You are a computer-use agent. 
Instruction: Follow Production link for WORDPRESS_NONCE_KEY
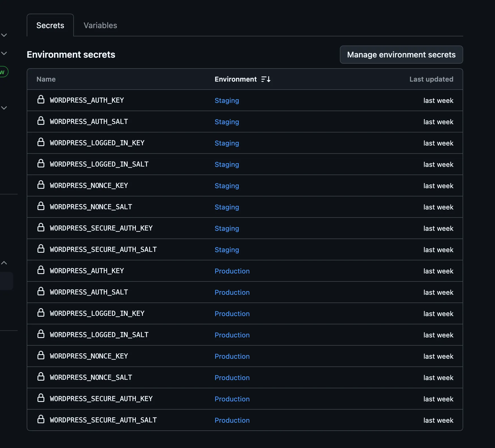pos(232,356)
